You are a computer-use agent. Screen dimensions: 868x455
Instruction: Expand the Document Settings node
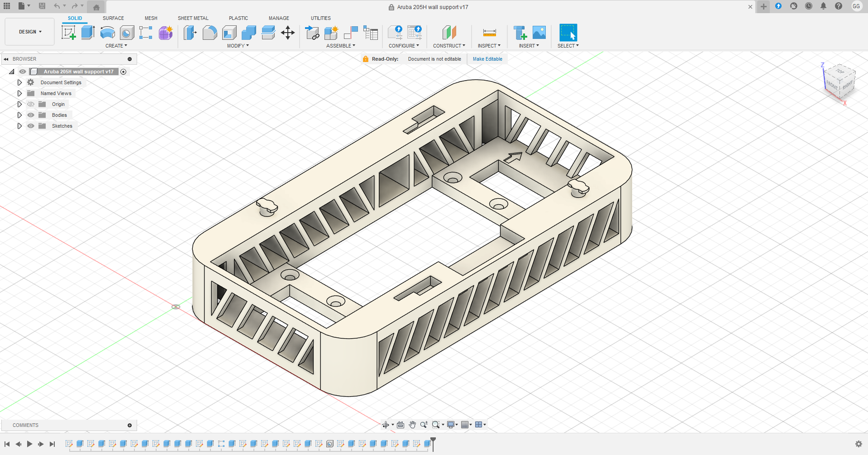(19, 82)
